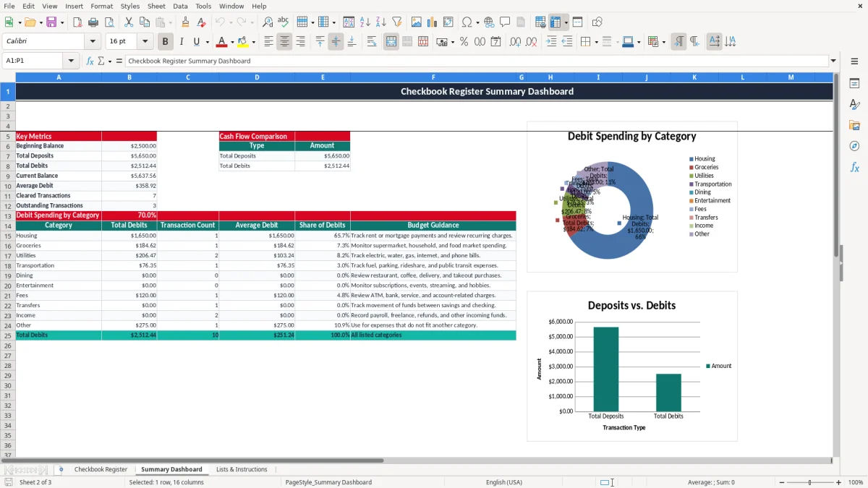The image size is (868, 488).
Task: Open the Data menu
Action: click(x=180, y=6)
